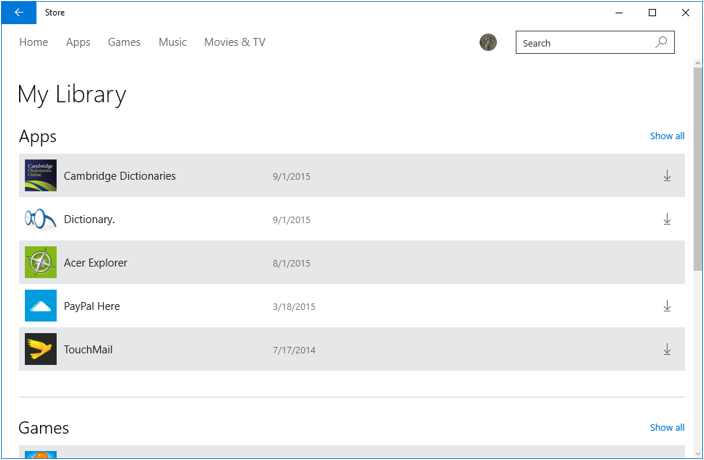Click the scrollbar up arrow

click(x=697, y=63)
